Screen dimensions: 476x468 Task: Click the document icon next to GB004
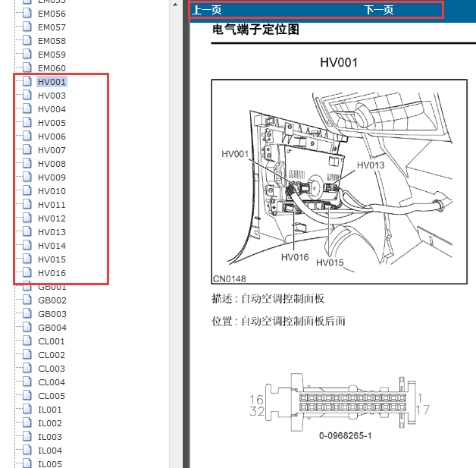pyautogui.click(x=27, y=327)
